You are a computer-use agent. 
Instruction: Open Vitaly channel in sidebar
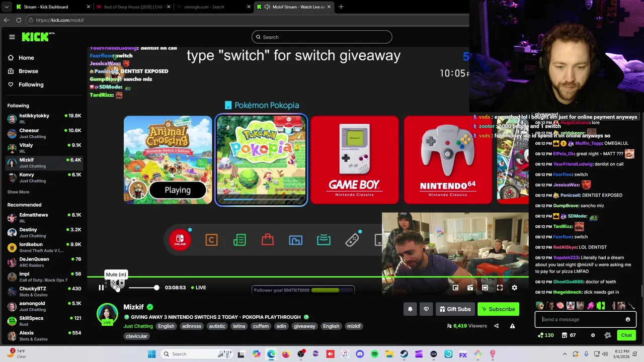[44, 148]
